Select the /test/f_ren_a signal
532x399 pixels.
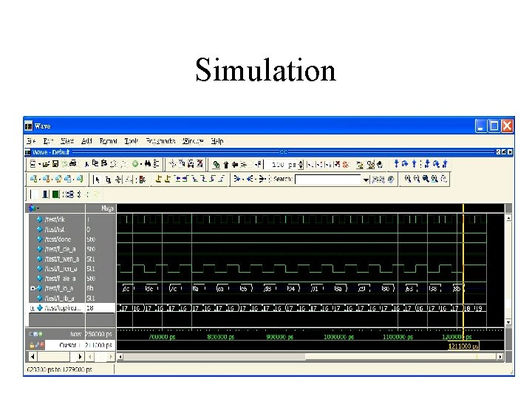61,269
